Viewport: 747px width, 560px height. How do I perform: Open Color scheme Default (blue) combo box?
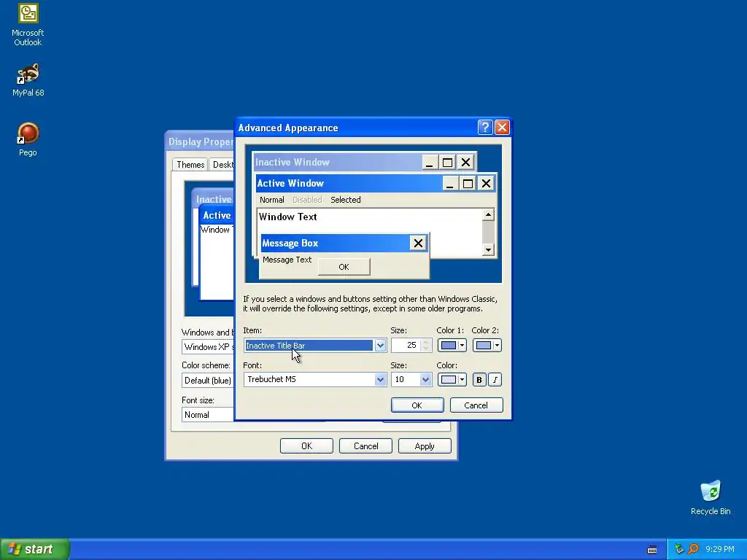(x=208, y=381)
